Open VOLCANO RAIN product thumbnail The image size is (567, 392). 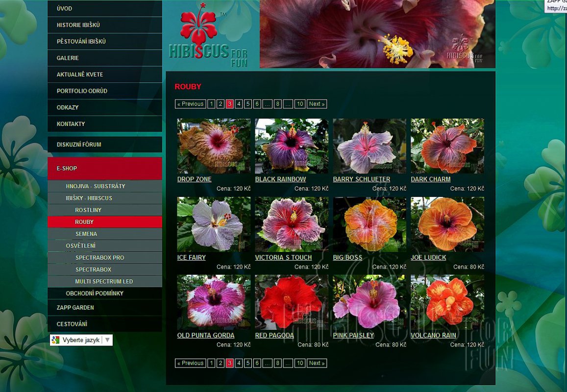point(447,302)
